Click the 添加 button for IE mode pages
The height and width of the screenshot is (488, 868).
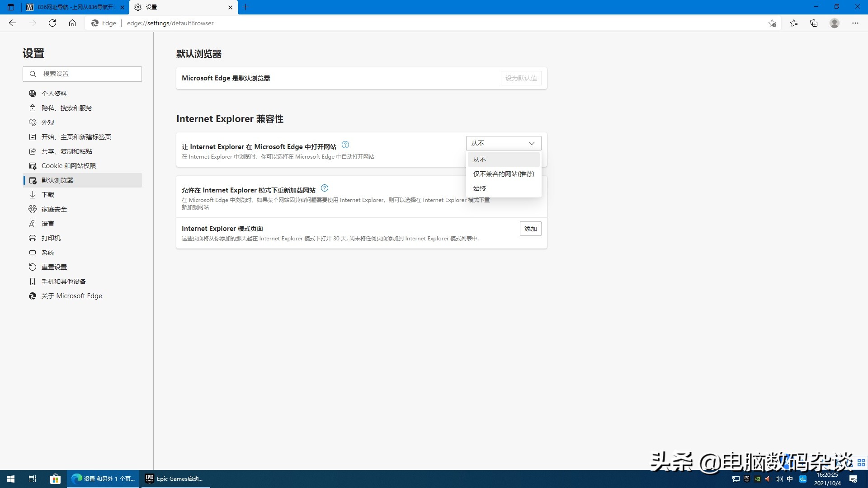[530, 229]
